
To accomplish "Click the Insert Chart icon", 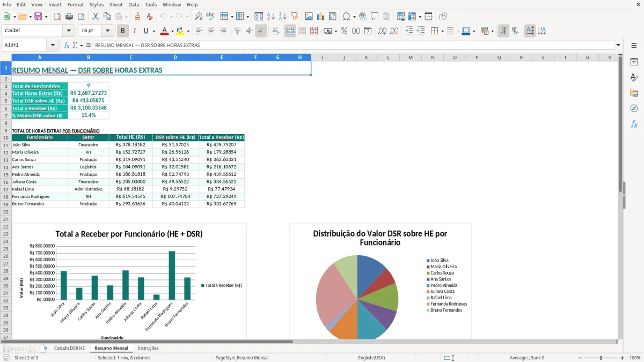I will pyautogui.click(x=321, y=17).
